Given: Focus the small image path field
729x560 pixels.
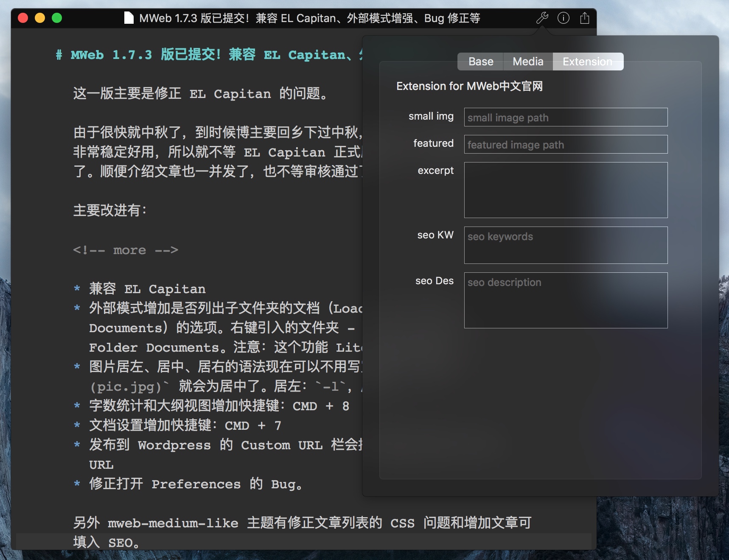Looking at the screenshot, I should 566,117.
